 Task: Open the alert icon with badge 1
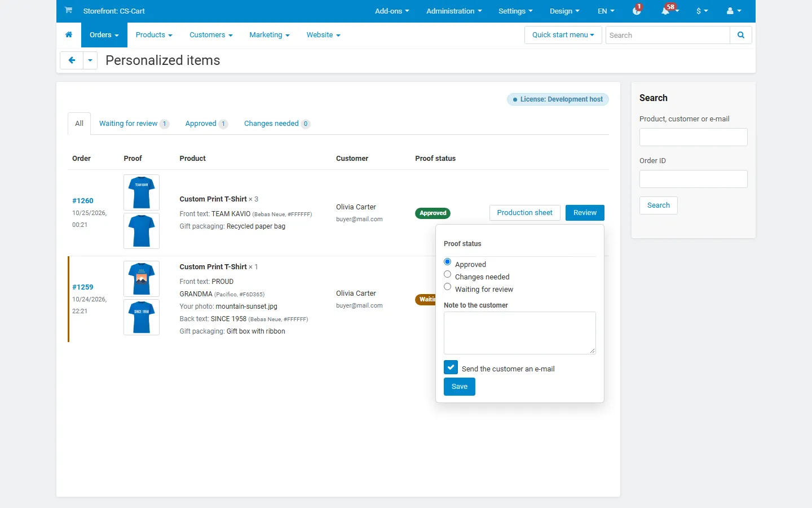pos(637,11)
